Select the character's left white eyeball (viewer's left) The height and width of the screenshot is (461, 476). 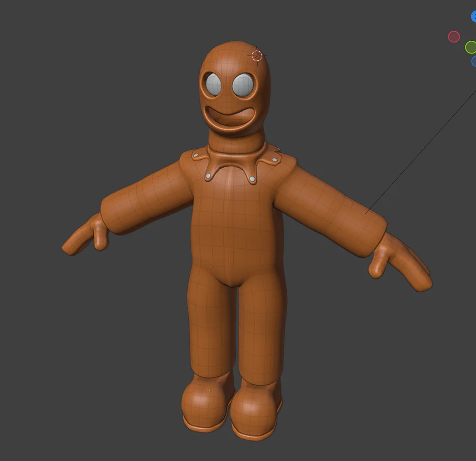[x=214, y=84]
